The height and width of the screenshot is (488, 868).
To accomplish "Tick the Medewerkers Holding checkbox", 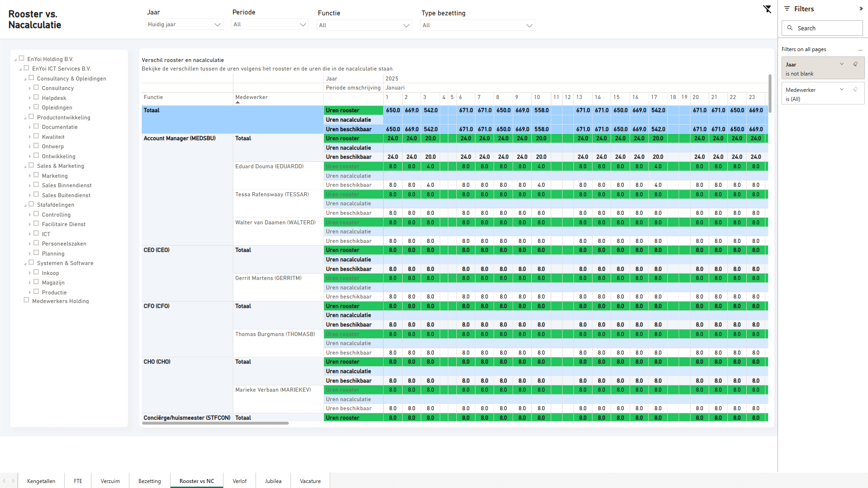I will pyautogui.click(x=26, y=300).
